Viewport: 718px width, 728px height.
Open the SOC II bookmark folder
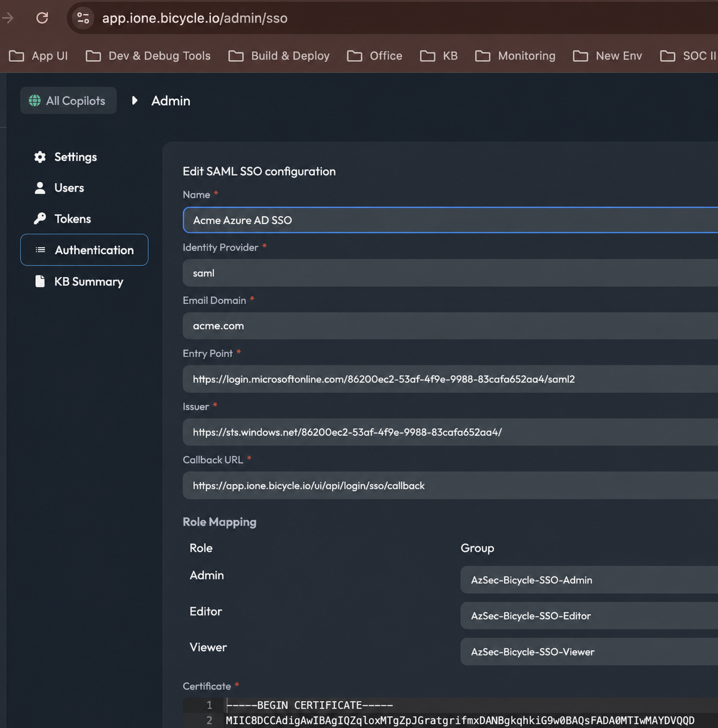point(689,56)
